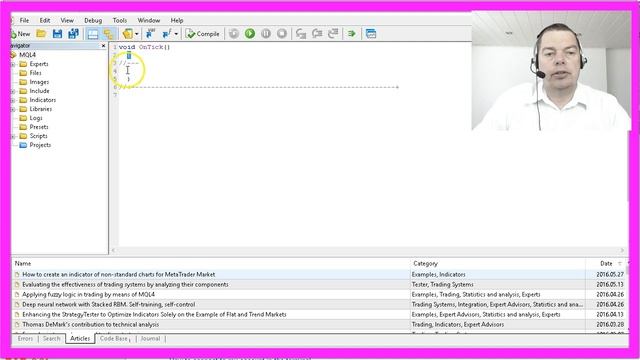The height and width of the screenshot is (360, 640).
Task: Select the Files folder
Action: click(x=36, y=73)
